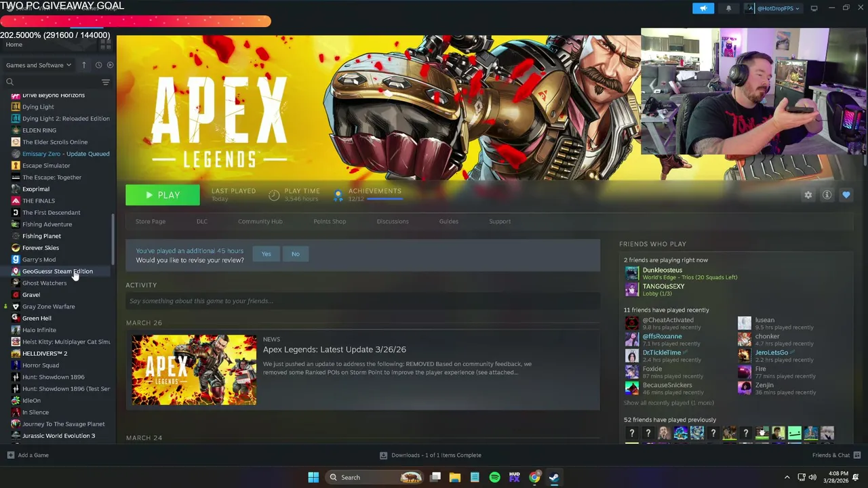
Task: Open the library grid view icon
Action: tap(105, 45)
